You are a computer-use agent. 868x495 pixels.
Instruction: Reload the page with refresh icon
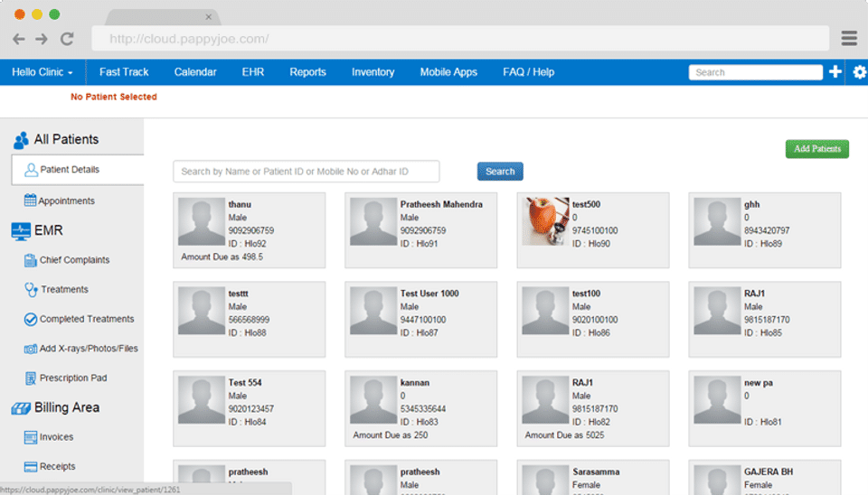click(67, 39)
